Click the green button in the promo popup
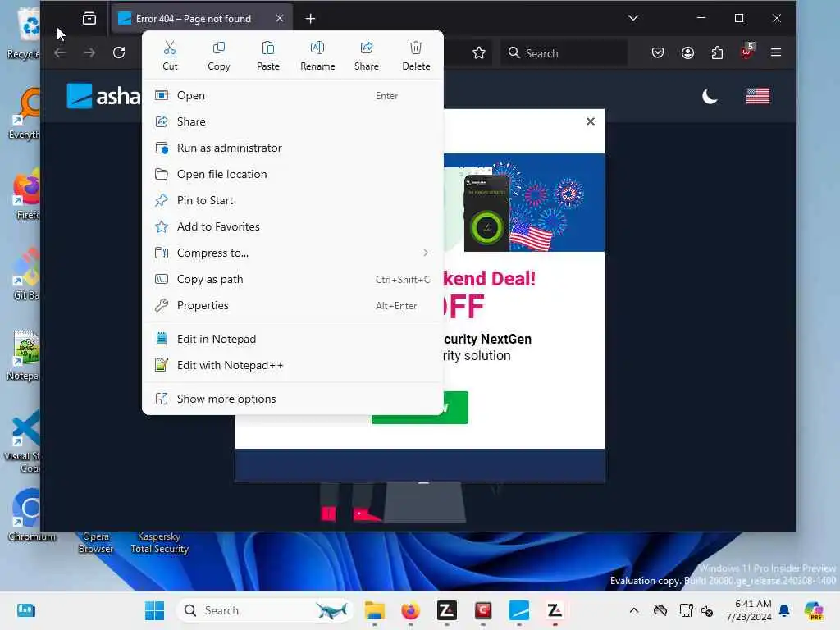The height and width of the screenshot is (630, 840). (420, 408)
